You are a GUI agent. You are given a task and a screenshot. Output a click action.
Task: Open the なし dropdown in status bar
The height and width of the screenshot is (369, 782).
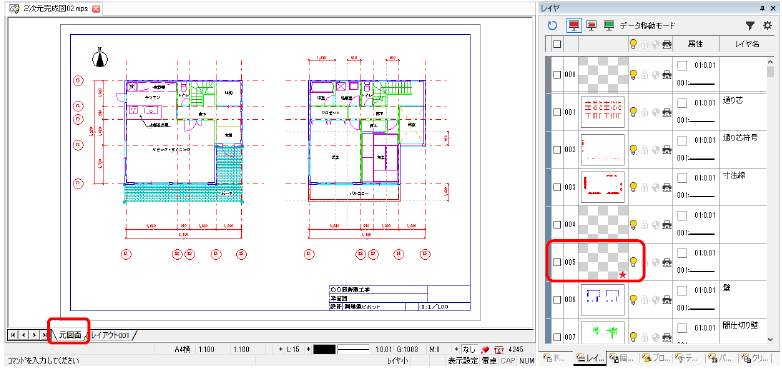click(x=469, y=349)
